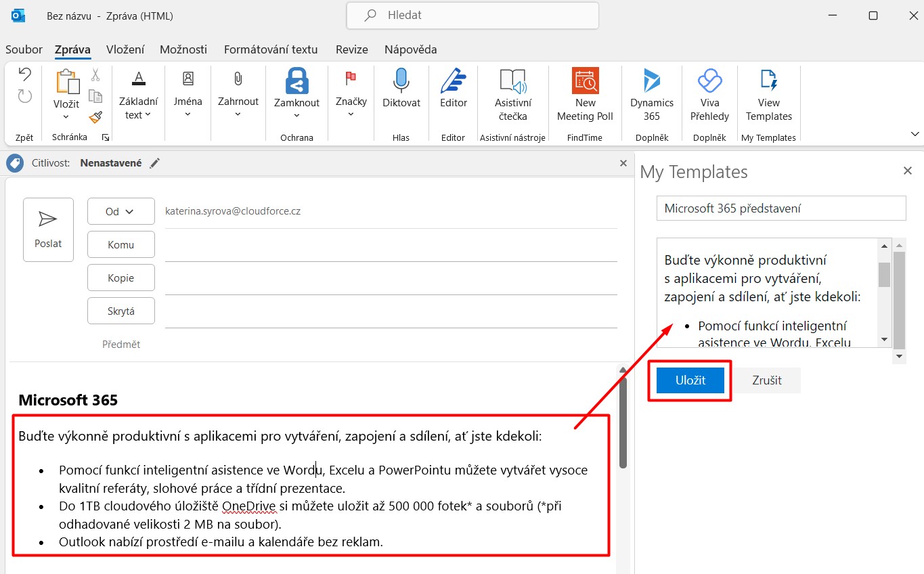Switch to the Vložení tab

click(125, 49)
